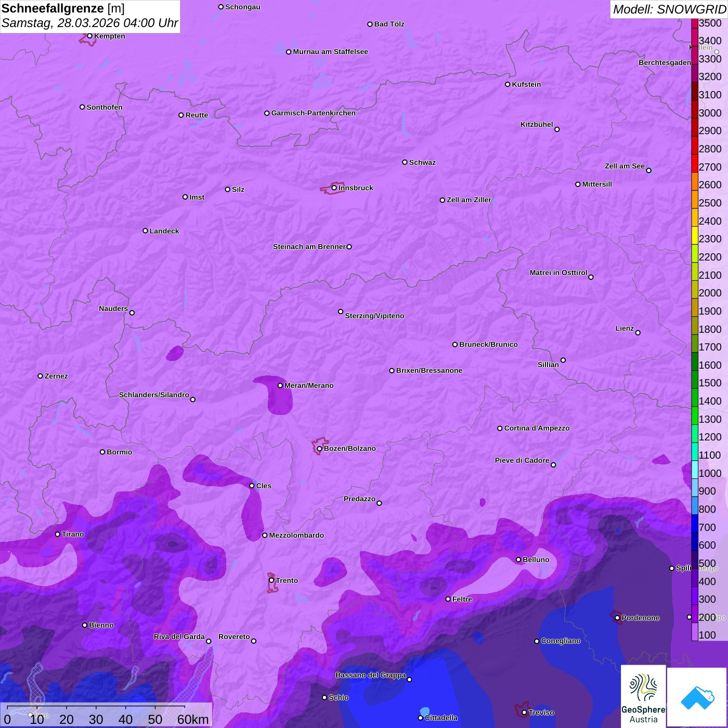Image resolution: width=728 pixels, height=728 pixels.
Task: Click the Kufstein marker dot
Action: click(508, 84)
